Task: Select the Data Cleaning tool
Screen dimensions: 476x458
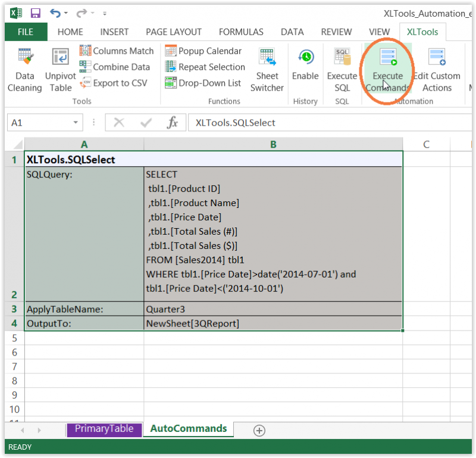Action: coord(24,68)
